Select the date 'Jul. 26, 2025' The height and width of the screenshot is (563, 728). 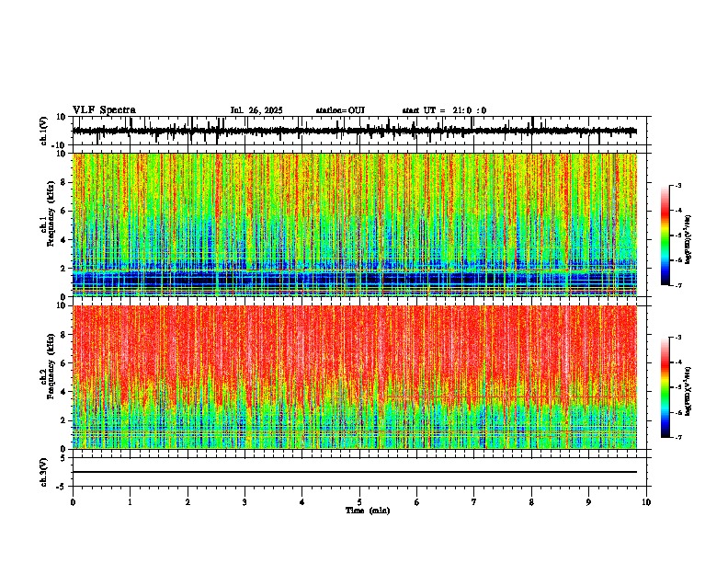(256, 110)
